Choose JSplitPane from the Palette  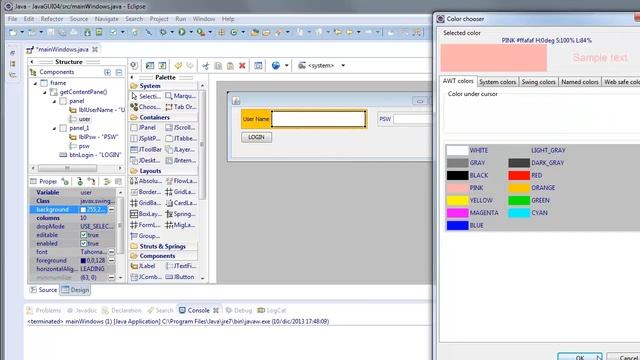click(146, 139)
